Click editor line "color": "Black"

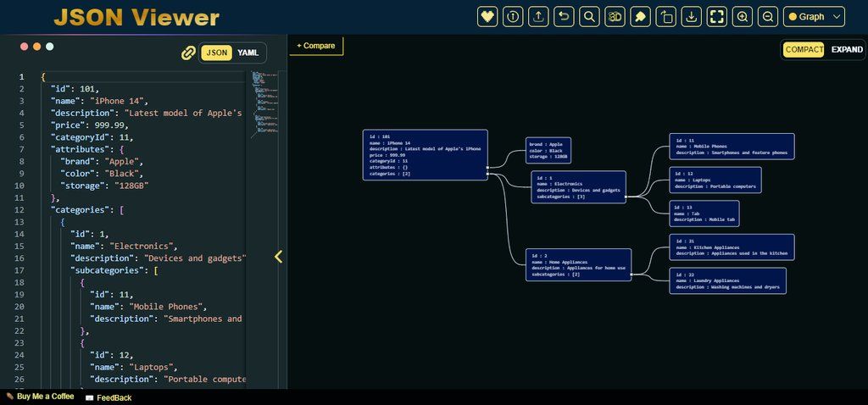click(102, 174)
